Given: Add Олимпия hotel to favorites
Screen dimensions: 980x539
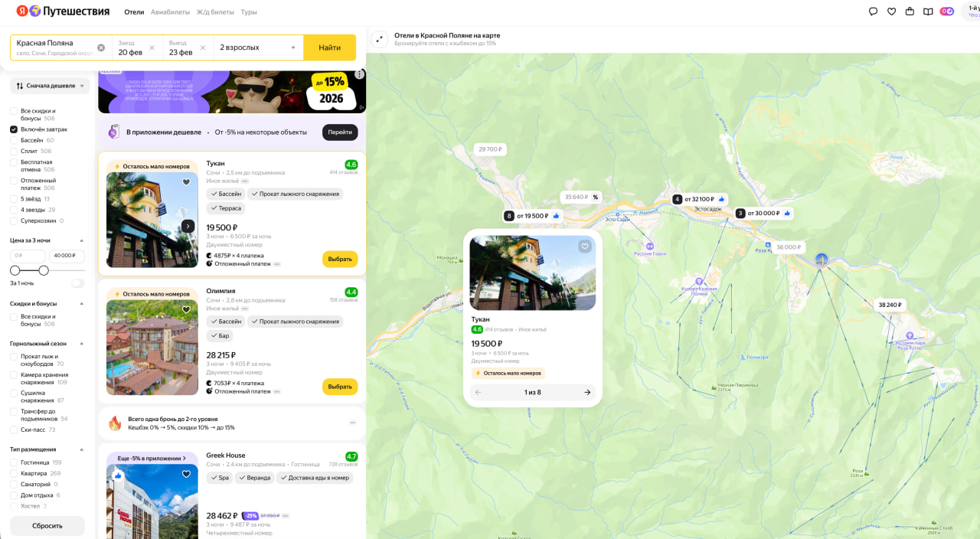Looking at the screenshot, I should click(x=186, y=310).
